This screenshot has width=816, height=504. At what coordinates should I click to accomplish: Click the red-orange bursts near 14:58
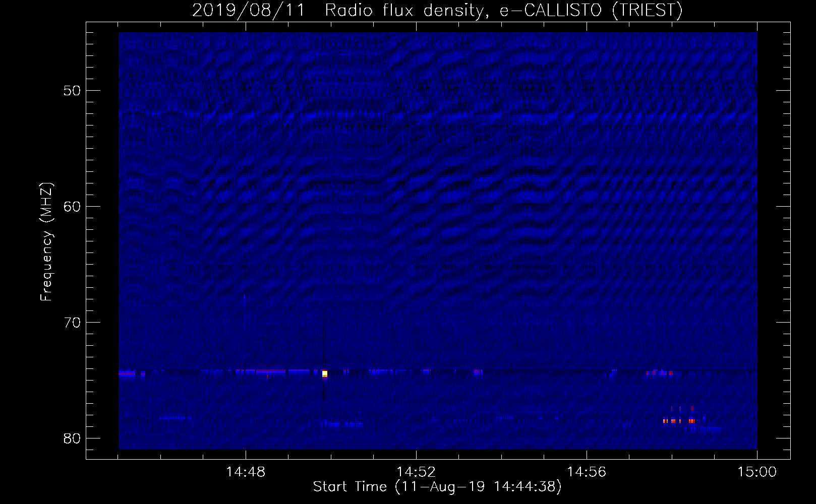pyautogui.click(x=679, y=421)
